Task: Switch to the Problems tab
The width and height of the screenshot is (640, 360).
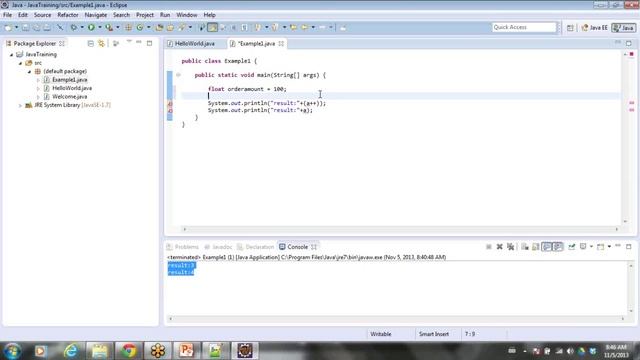Action: click(x=182, y=247)
